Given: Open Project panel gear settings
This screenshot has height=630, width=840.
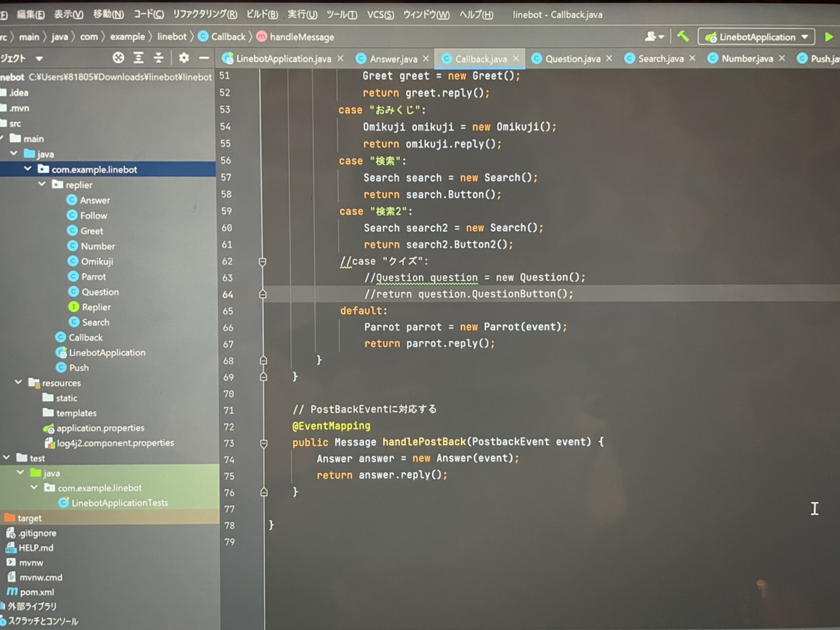Looking at the screenshot, I should coord(184,58).
